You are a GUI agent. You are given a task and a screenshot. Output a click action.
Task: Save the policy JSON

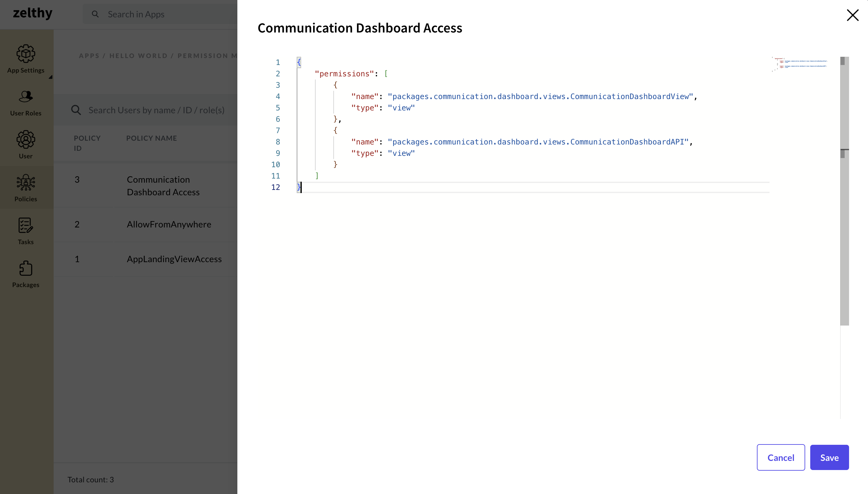(829, 457)
